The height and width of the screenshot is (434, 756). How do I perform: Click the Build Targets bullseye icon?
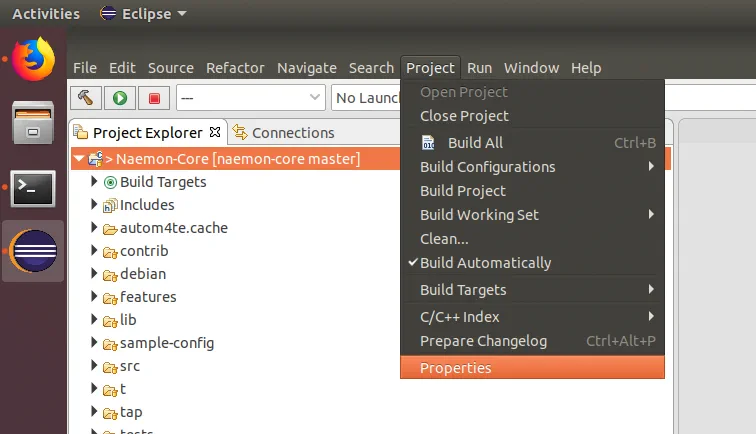(x=110, y=182)
